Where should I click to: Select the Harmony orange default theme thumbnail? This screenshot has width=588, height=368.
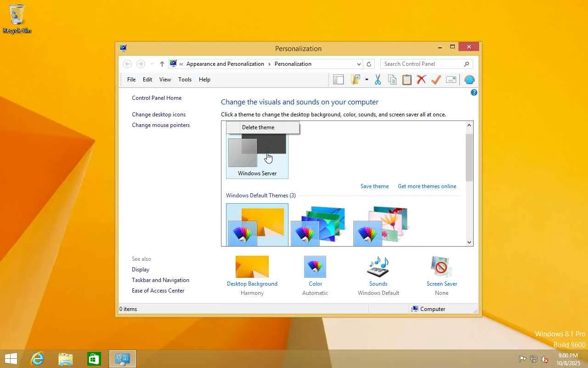coord(257,225)
